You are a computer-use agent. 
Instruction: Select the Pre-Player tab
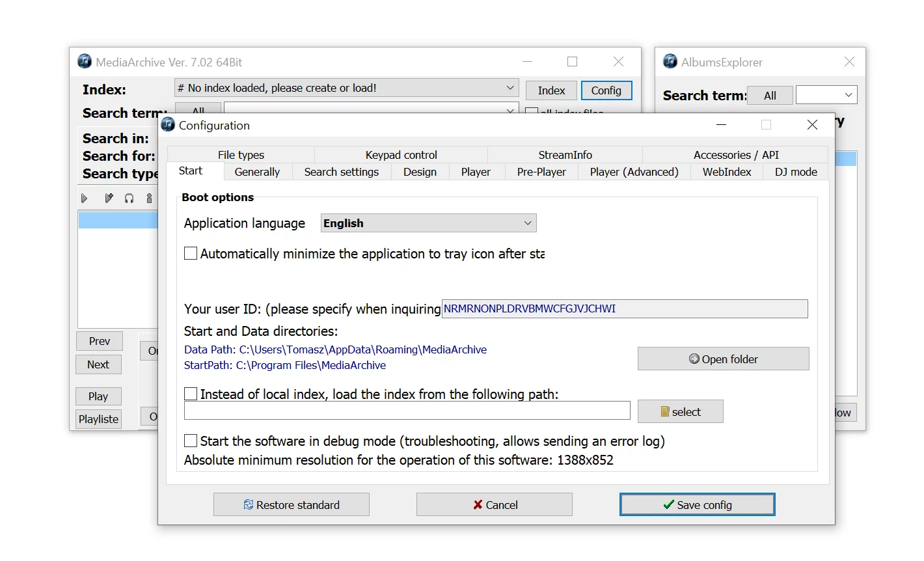click(x=541, y=172)
